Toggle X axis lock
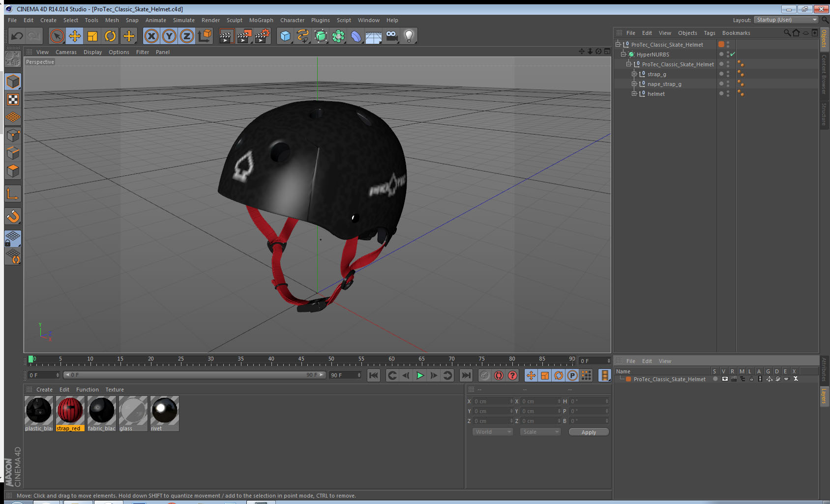This screenshot has height=504, width=830. [x=151, y=36]
